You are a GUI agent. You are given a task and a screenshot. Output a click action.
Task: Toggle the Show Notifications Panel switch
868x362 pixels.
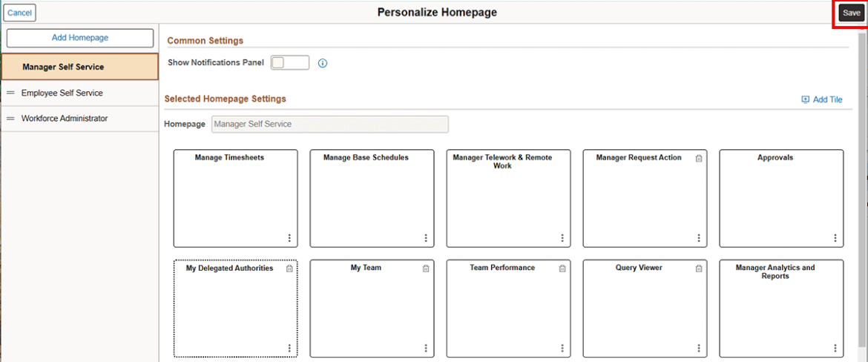[x=289, y=63]
